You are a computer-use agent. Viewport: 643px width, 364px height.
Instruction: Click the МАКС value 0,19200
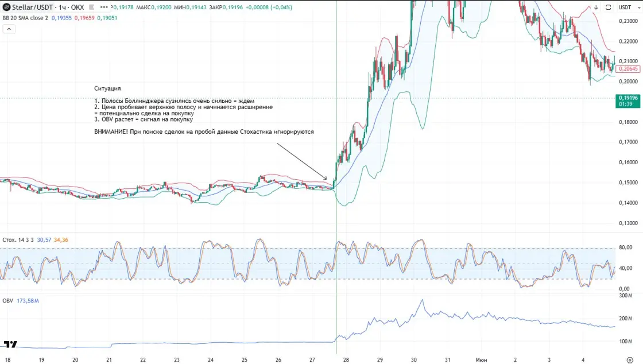tap(161, 7)
